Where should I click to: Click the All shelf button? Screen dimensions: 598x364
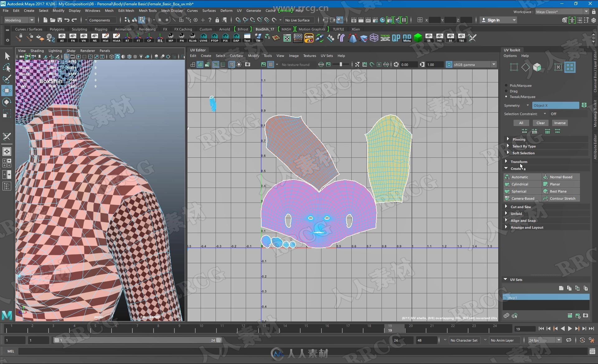(62, 38)
